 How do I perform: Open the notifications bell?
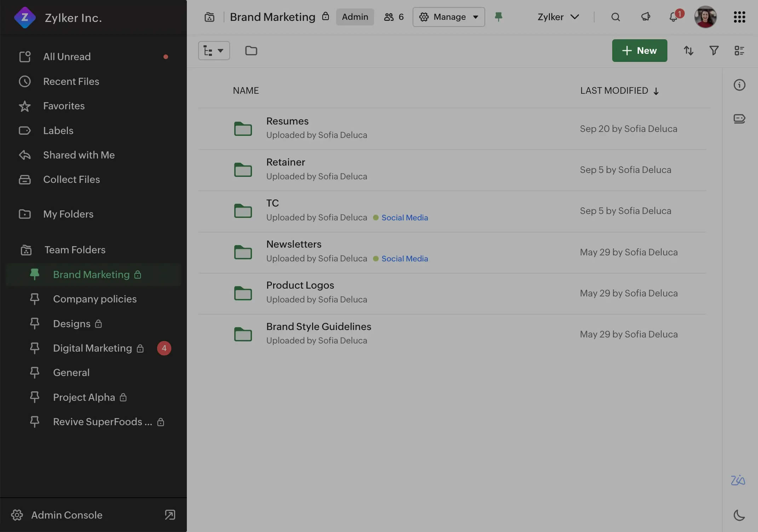click(673, 17)
